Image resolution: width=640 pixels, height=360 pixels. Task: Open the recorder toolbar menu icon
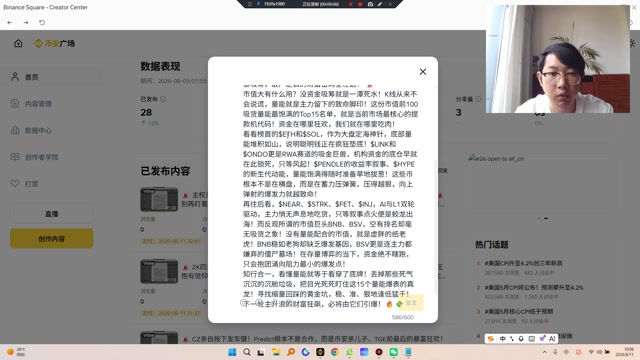point(250,4)
